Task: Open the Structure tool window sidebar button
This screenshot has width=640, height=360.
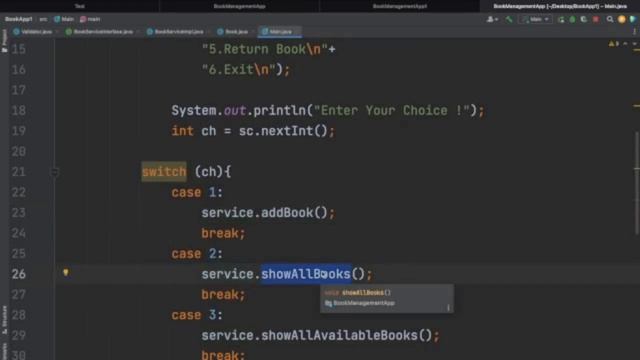Action: [4, 320]
